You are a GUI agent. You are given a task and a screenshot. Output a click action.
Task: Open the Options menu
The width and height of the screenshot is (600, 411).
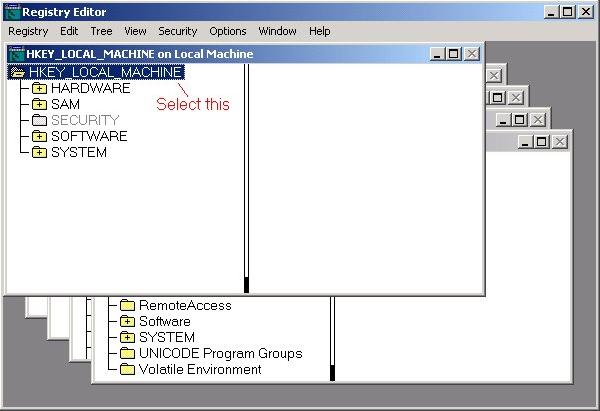227,31
